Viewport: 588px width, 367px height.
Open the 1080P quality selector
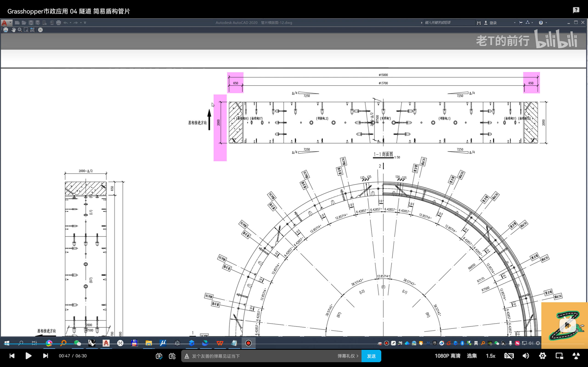pos(447,356)
